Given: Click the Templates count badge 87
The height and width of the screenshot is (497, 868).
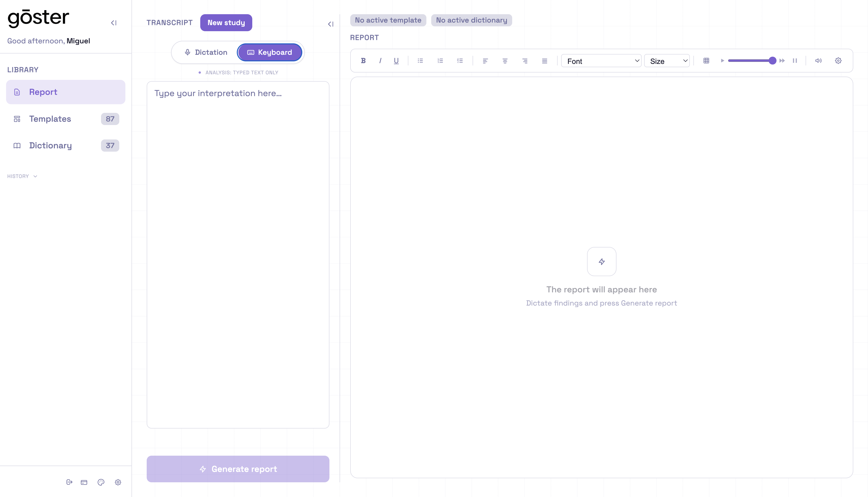Looking at the screenshot, I should pyautogui.click(x=110, y=119).
